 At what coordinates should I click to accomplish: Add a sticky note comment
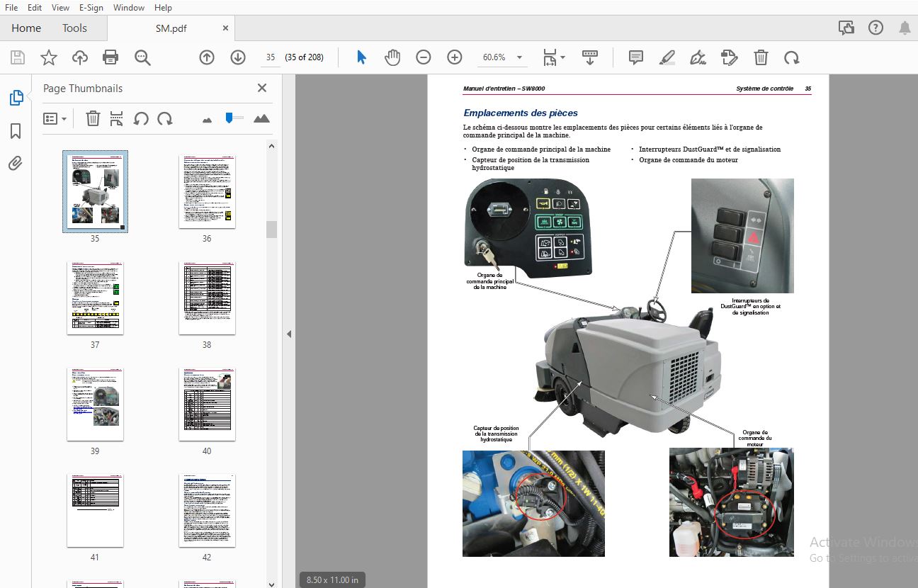click(x=636, y=57)
